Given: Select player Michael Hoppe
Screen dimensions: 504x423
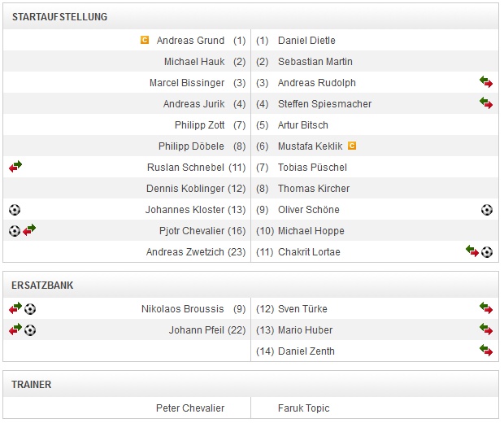Looking at the screenshot, I should tap(311, 230).
